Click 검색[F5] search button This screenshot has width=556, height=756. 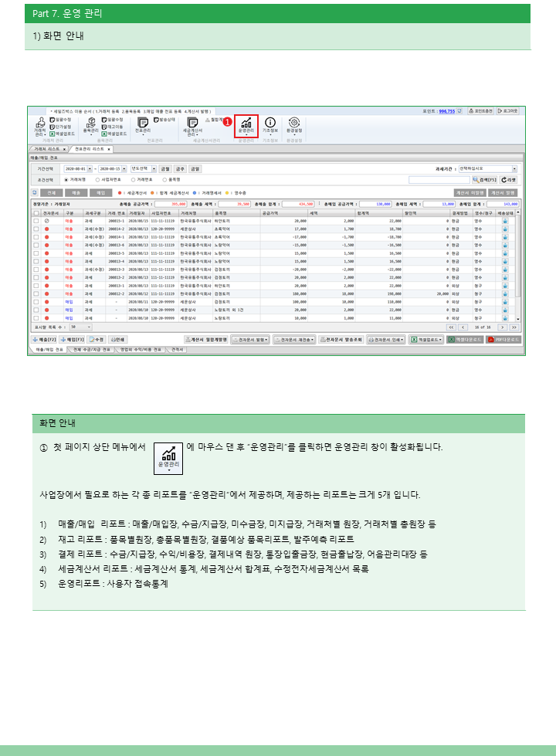484,180
